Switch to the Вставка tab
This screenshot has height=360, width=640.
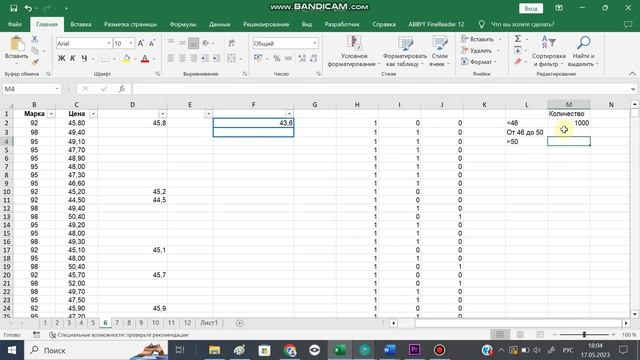coord(81,24)
